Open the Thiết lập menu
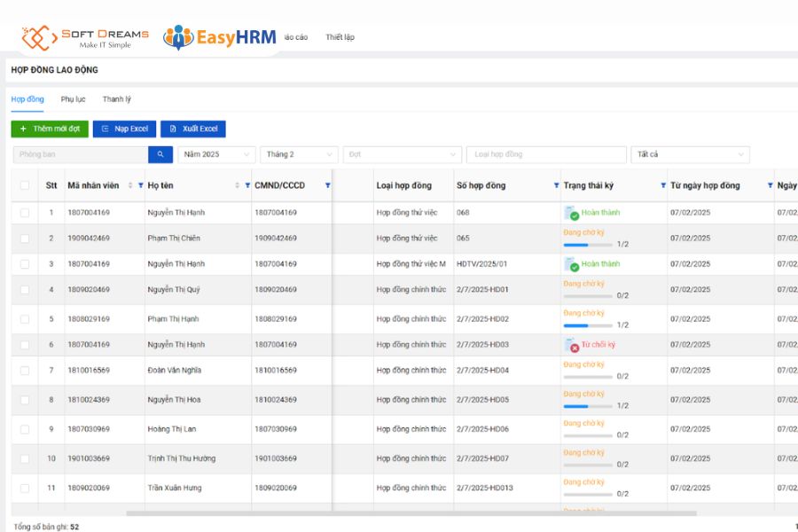The width and height of the screenshot is (798, 532). (340, 37)
